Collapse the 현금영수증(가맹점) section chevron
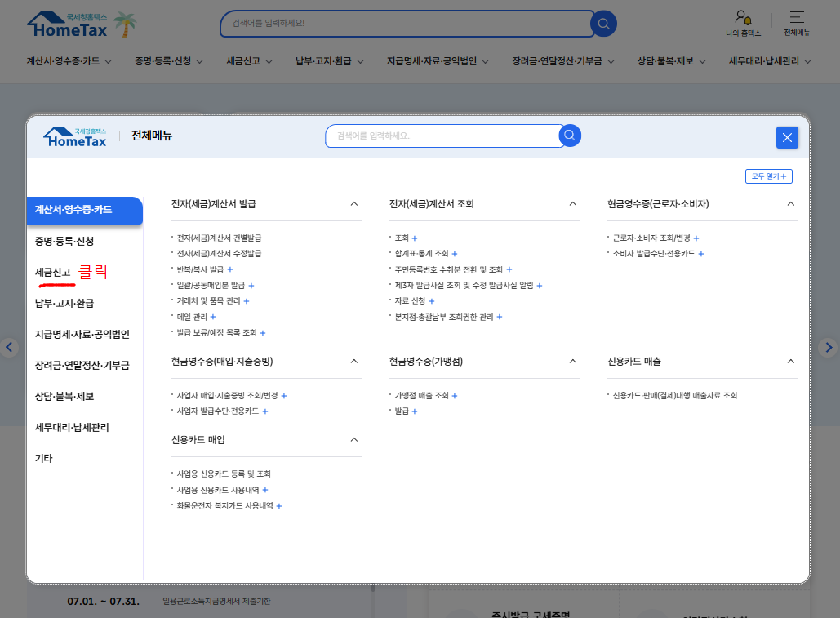 coord(572,360)
